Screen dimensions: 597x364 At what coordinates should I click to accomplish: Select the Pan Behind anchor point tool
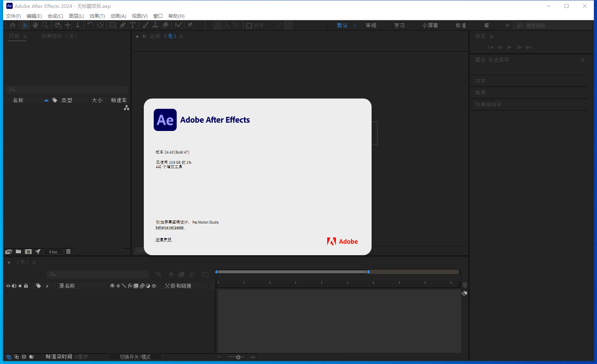pos(100,25)
